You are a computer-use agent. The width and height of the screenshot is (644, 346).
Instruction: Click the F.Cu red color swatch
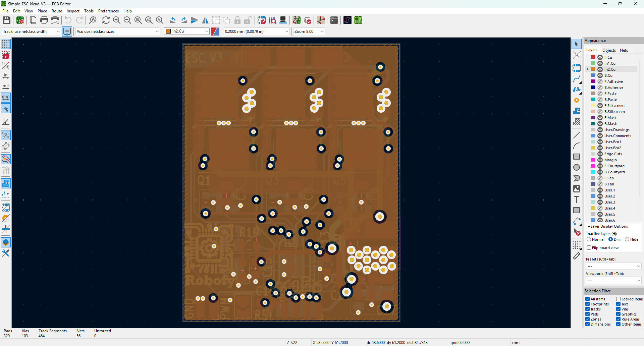(x=593, y=57)
